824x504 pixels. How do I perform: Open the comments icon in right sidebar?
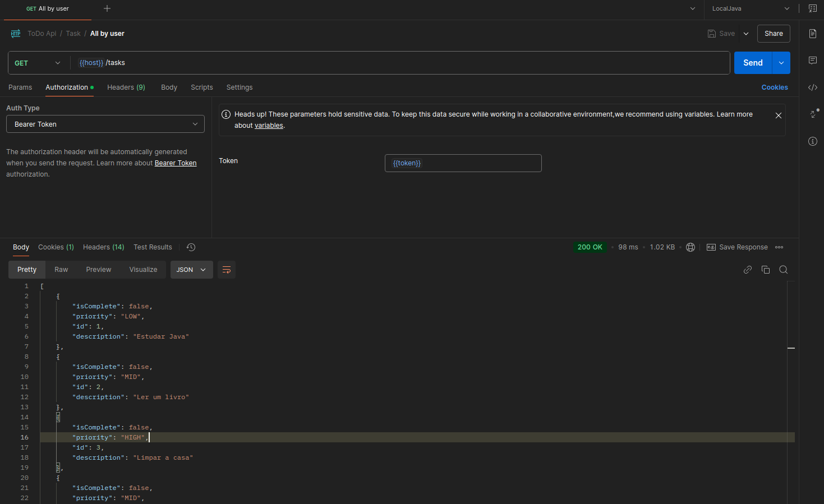coord(813,61)
